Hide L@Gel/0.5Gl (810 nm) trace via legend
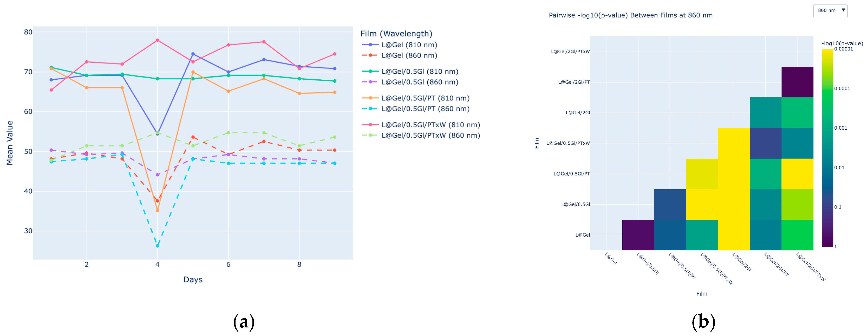Screen dimensions: 868x336 point(420,72)
